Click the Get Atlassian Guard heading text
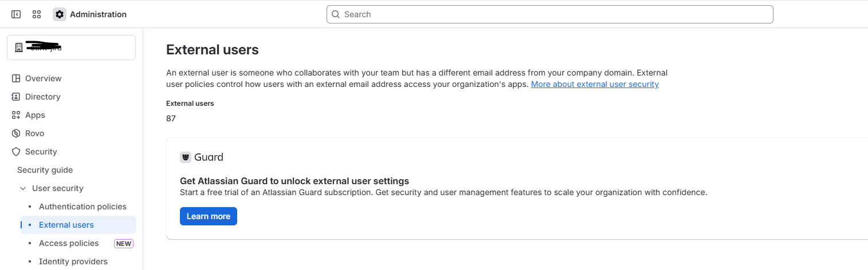868x270 pixels. coord(294,181)
